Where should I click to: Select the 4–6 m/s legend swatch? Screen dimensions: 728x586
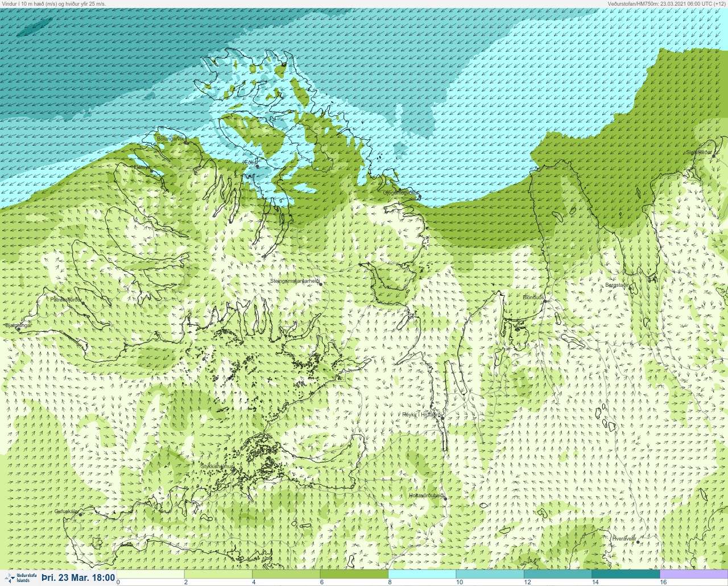click(287, 574)
